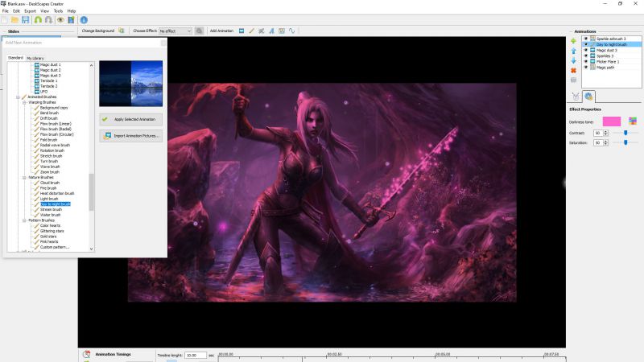The height and width of the screenshot is (362, 644).
Task: Close the Add New Animation panel
Action: 163,43
